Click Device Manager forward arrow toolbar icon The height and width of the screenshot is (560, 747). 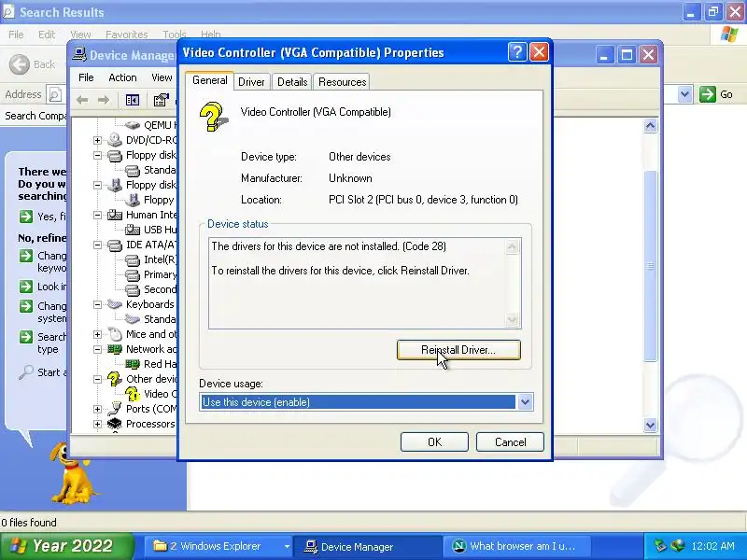pyautogui.click(x=103, y=100)
